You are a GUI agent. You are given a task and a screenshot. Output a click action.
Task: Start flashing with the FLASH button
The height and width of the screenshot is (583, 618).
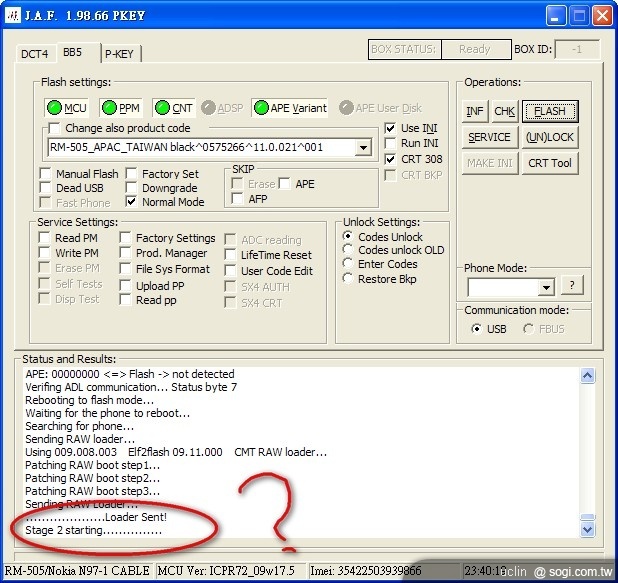tap(550, 112)
